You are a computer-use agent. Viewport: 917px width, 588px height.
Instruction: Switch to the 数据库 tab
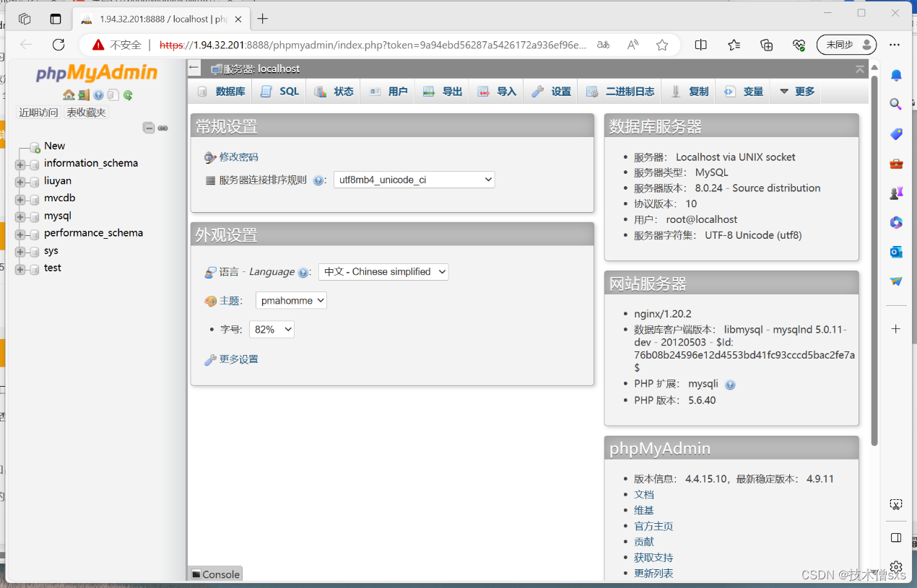coord(222,92)
